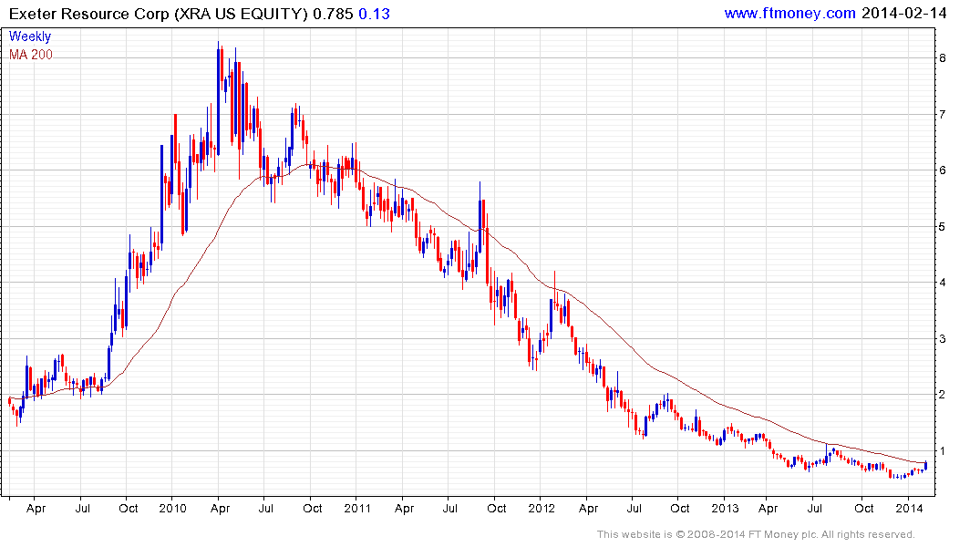This screenshot has height=547, width=980.
Task: Click the y-axis value 7
Action: coord(942,114)
